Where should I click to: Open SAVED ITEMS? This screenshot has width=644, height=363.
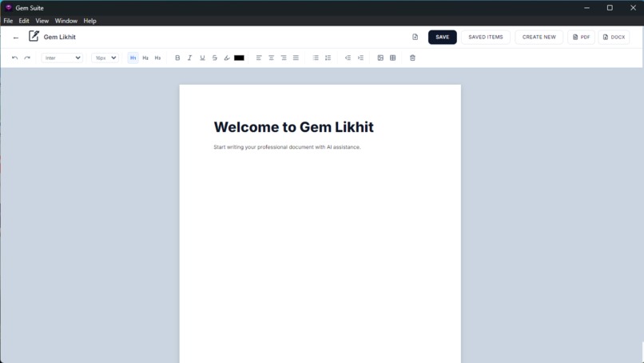[x=486, y=37]
